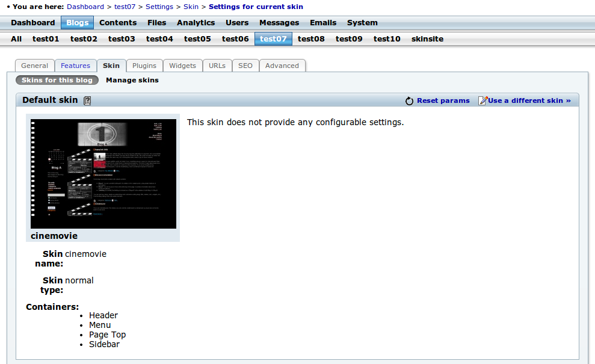This screenshot has height=364, width=595.
Task: Open the Manage skins sub-tab
Action: (x=132, y=80)
